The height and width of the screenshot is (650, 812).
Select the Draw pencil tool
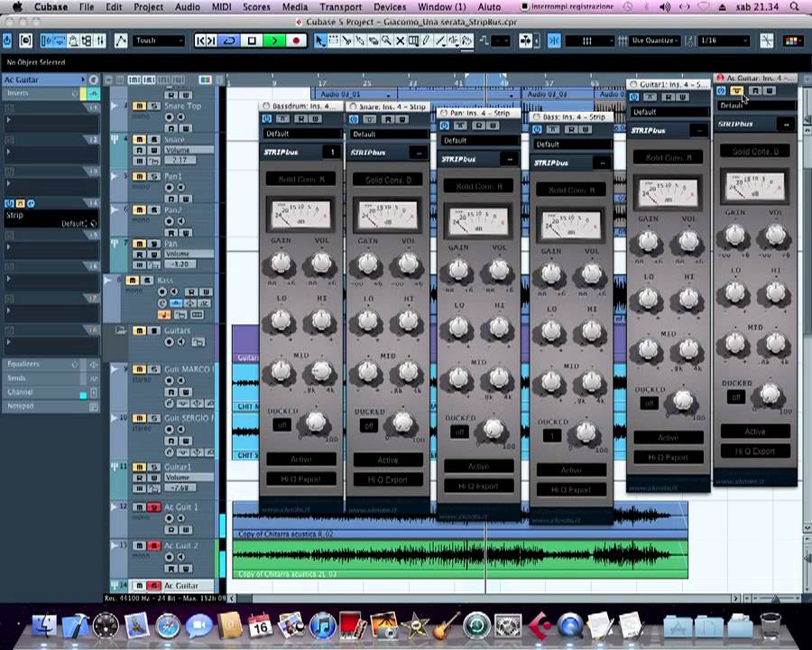click(x=426, y=41)
